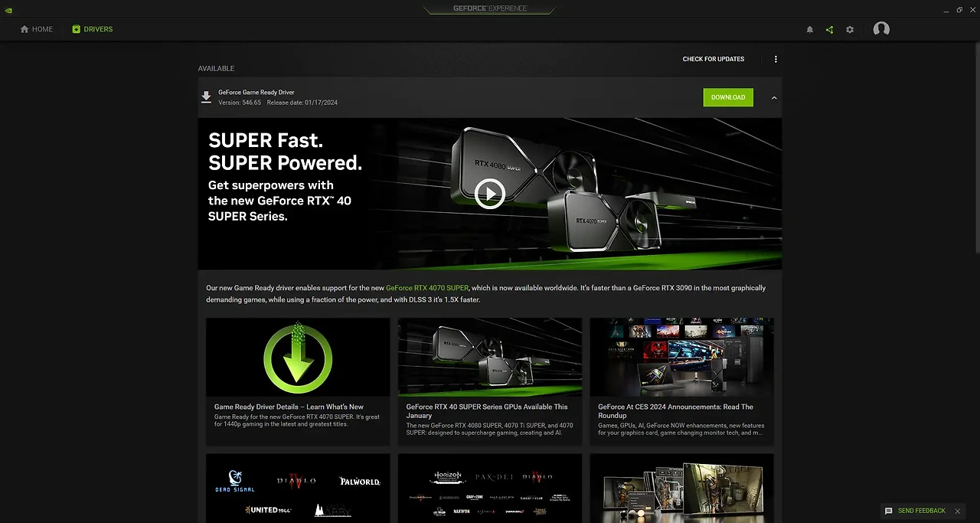Click Check for Updates
This screenshot has width=980, height=523.
pyautogui.click(x=714, y=59)
